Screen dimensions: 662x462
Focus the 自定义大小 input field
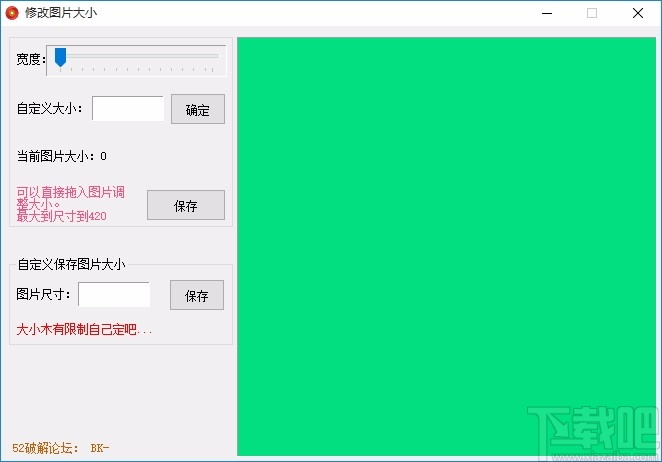(128, 109)
